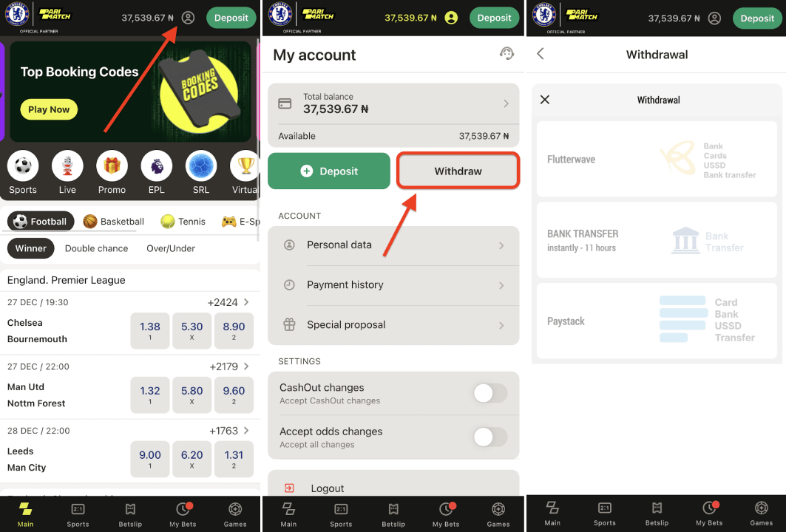786x532 pixels.
Task: Open the Special proposal row chevron
Action: click(501, 326)
